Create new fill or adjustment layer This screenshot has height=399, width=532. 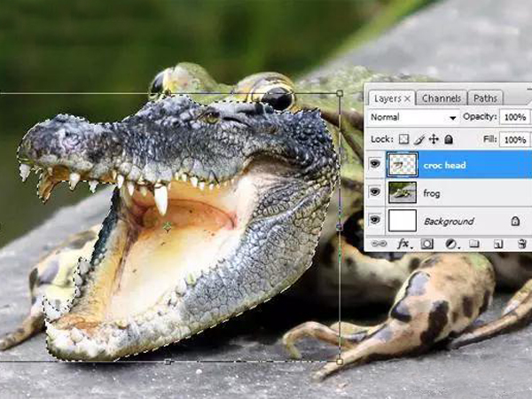tap(450, 243)
